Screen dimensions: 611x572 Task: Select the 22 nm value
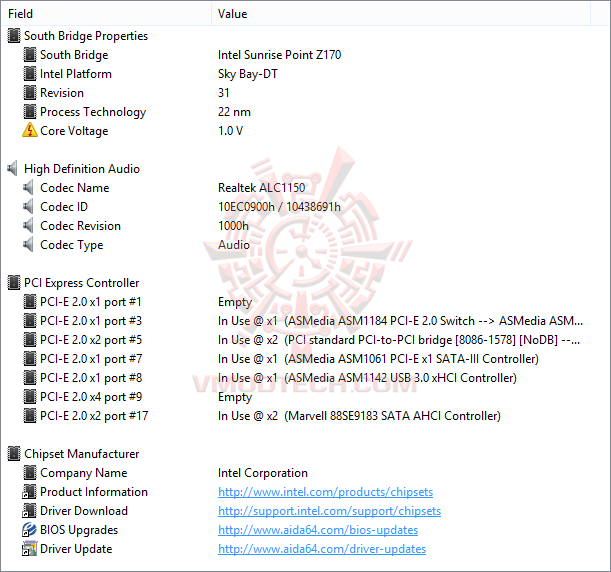point(234,112)
